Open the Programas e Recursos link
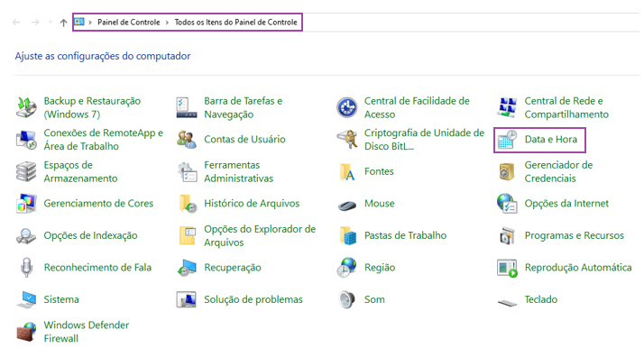644x348 pixels. click(575, 235)
